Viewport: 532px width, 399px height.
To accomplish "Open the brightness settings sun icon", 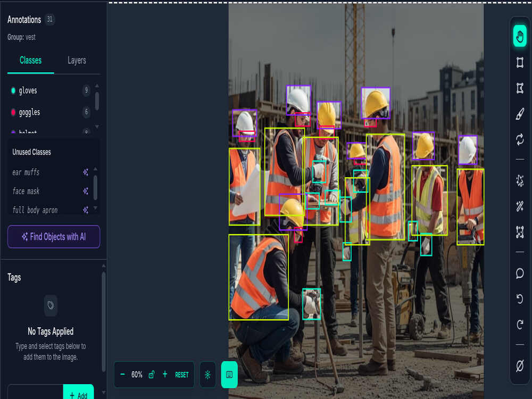I will [207, 375].
